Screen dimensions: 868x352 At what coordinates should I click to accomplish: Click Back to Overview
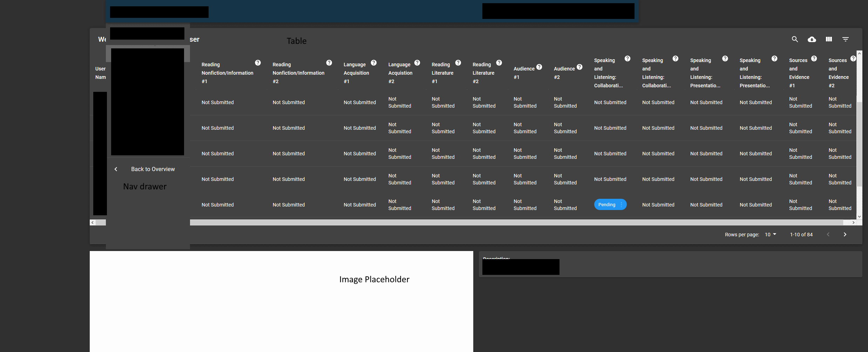click(153, 169)
